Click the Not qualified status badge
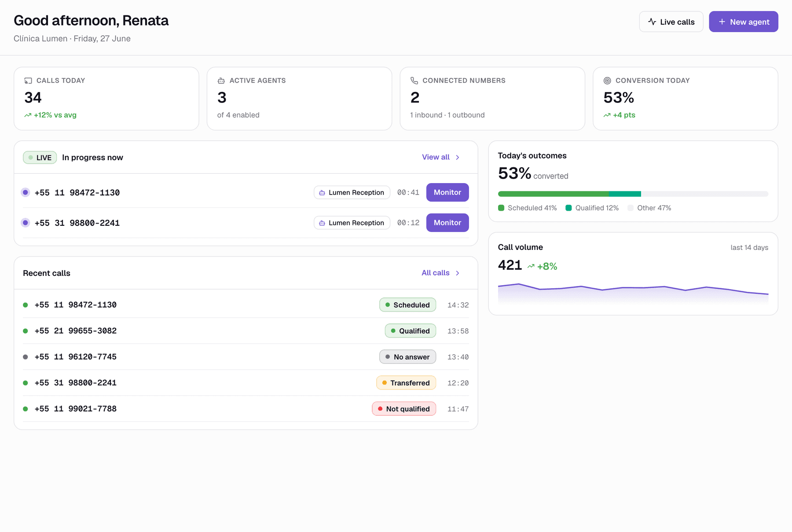 click(x=404, y=409)
